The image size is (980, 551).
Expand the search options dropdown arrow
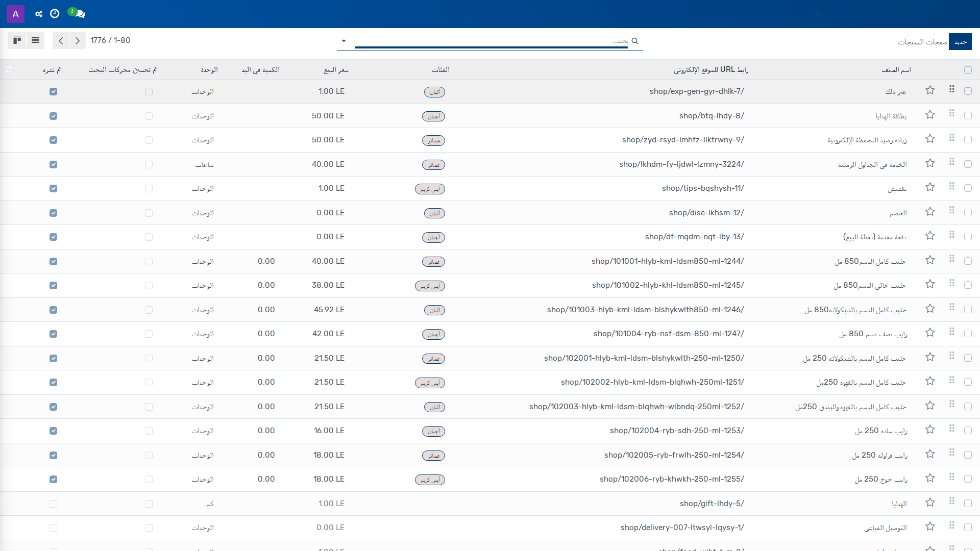click(344, 41)
